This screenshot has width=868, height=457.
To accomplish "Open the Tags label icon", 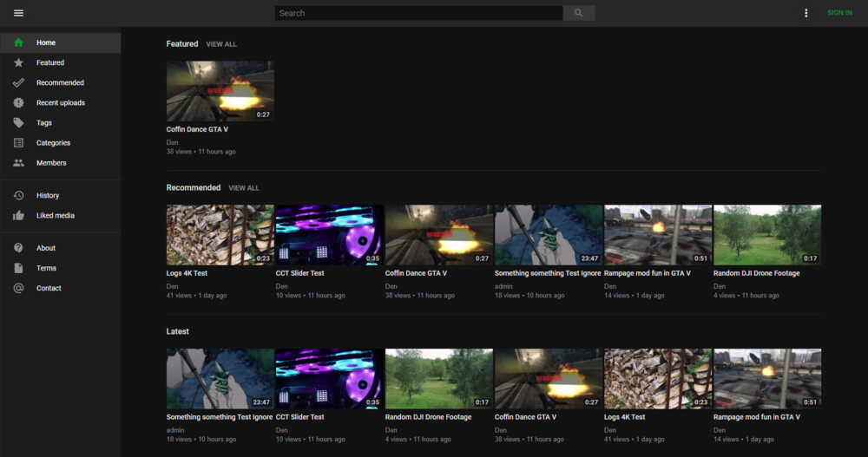I will [18, 123].
